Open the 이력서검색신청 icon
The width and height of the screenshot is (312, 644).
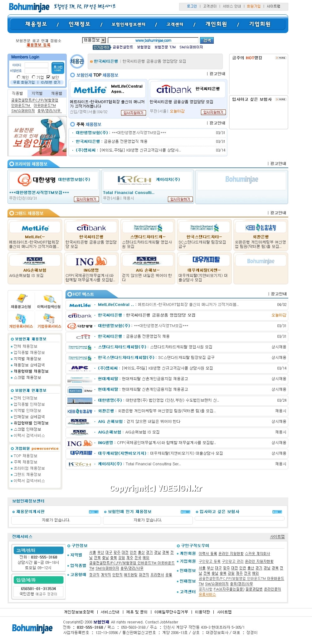pyautogui.click(x=49, y=301)
